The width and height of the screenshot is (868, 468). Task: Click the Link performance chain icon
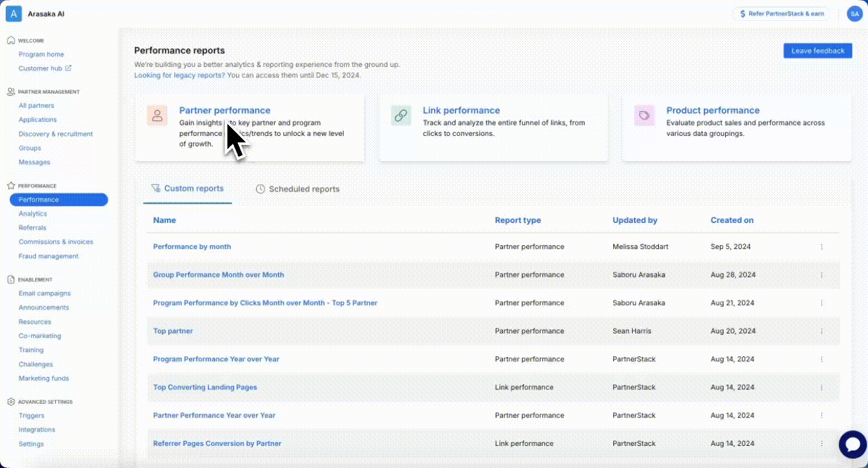(x=401, y=116)
